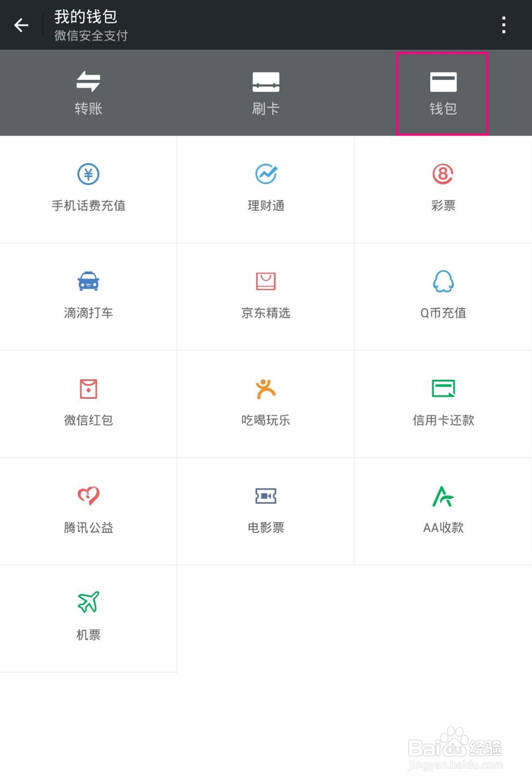Open the 微信红包 red envelope icon
The image size is (532, 783).
(x=88, y=389)
